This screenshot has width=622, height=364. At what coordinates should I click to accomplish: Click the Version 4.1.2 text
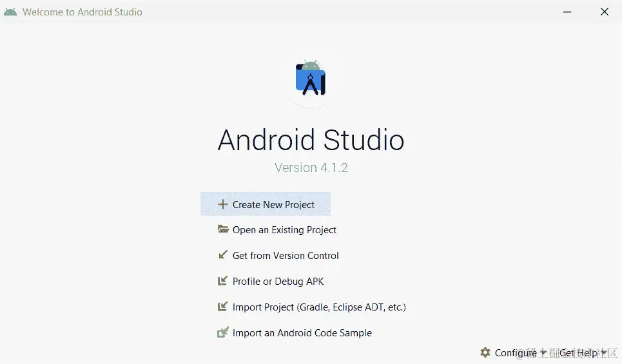pyautogui.click(x=311, y=168)
